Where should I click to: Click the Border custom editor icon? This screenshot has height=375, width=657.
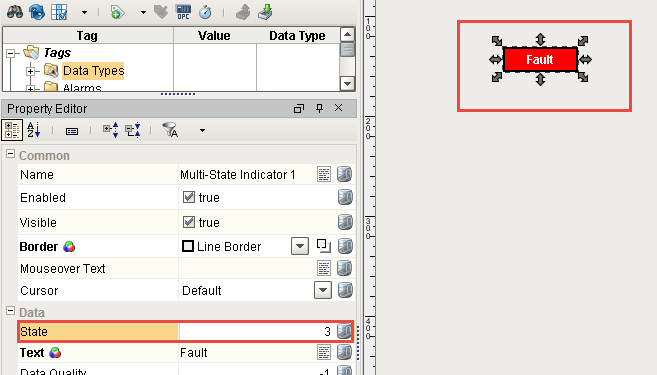click(323, 246)
